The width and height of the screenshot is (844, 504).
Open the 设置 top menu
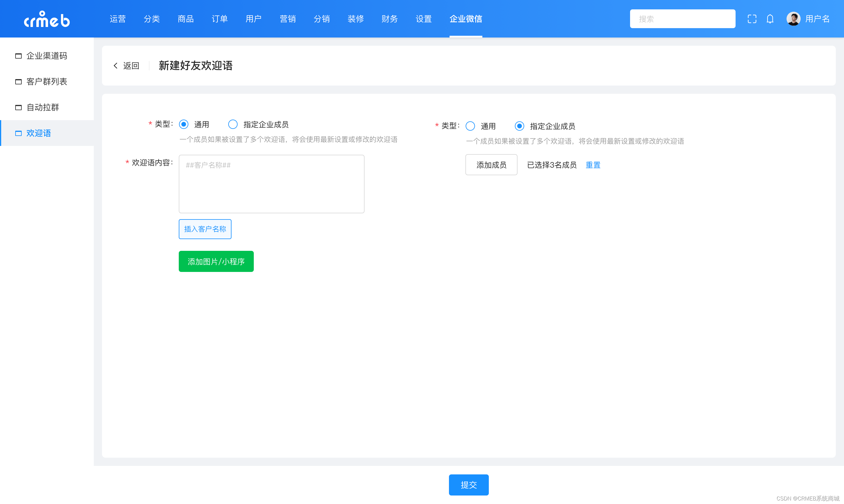423,19
